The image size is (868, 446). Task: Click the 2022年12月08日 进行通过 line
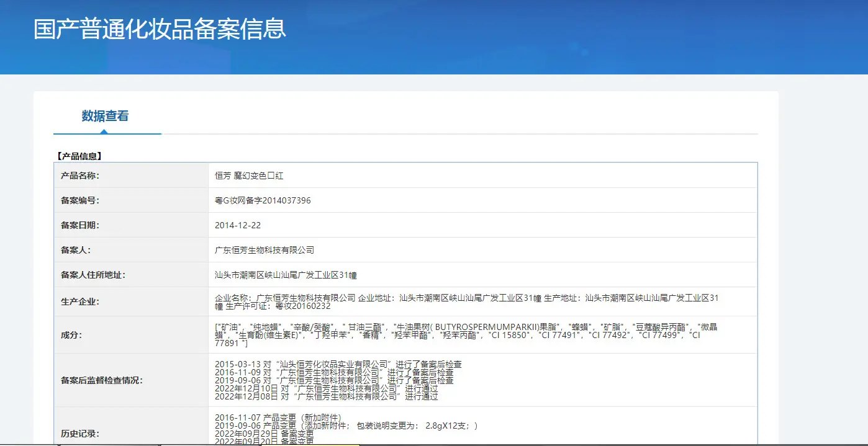pyautogui.click(x=327, y=396)
